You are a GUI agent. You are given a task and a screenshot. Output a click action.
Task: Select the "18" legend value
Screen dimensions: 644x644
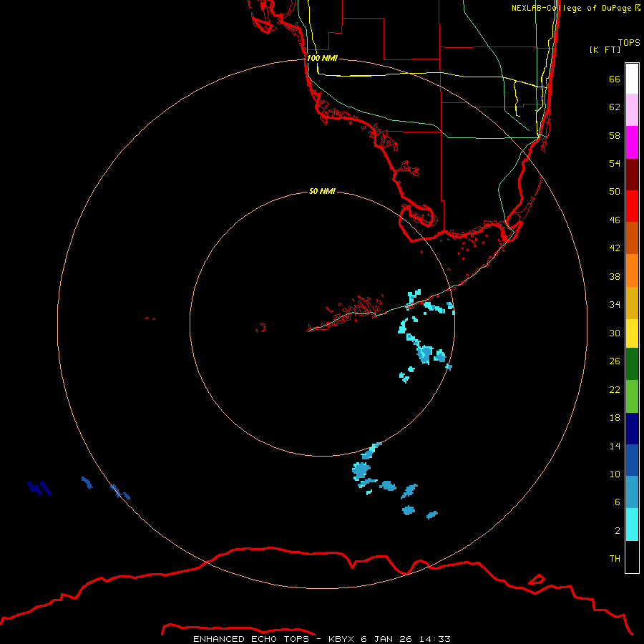(615, 418)
